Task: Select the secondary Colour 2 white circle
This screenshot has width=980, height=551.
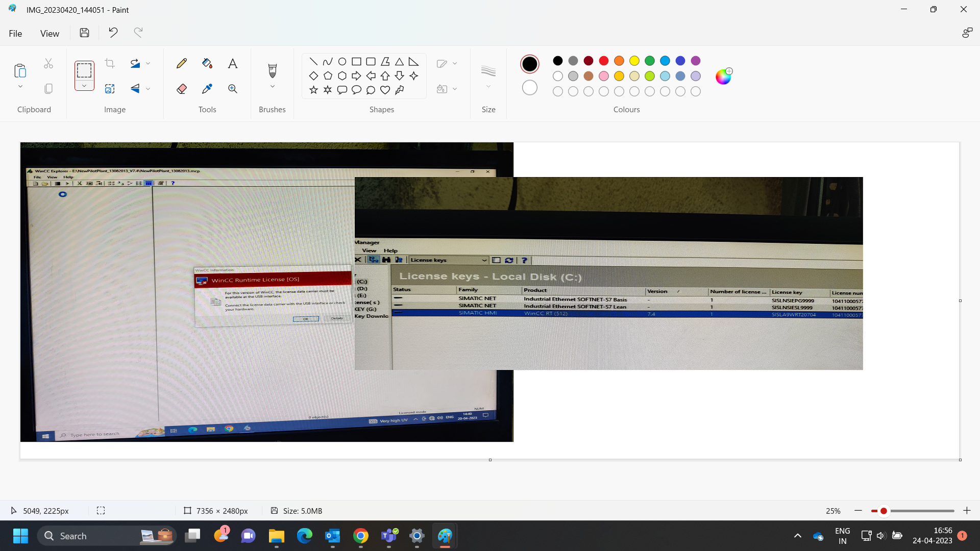Action: click(530, 88)
